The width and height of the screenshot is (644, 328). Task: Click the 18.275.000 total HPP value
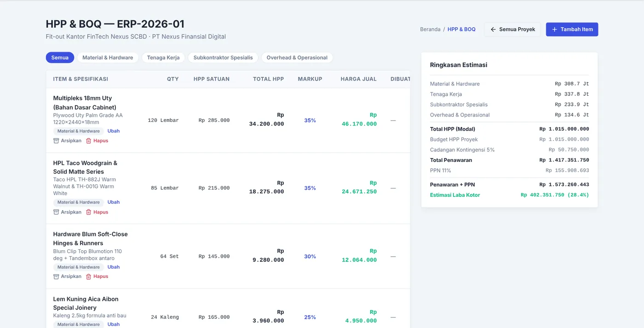tap(267, 192)
